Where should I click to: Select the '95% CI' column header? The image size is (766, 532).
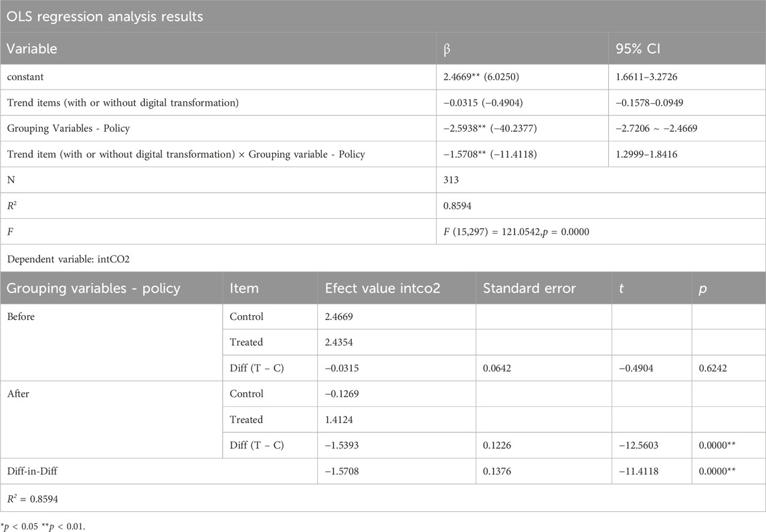pyautogui.click(x=638, y=49)
